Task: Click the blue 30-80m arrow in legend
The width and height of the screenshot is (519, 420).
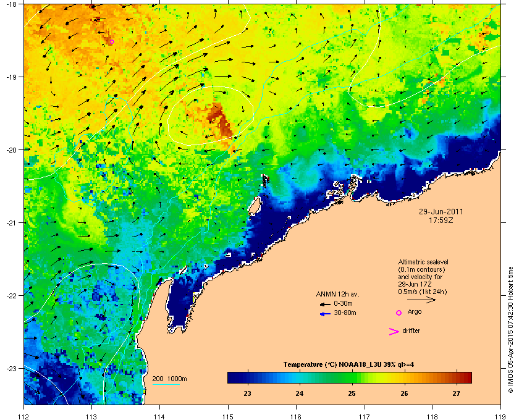Action: click(x=325, y=314)
